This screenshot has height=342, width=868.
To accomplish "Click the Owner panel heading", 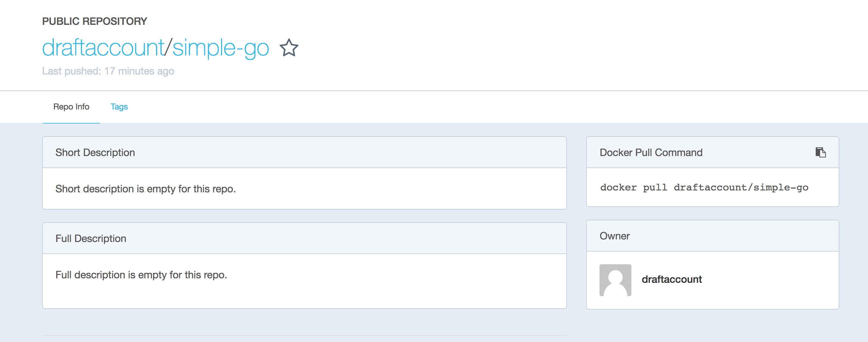I will click(614, 236).
